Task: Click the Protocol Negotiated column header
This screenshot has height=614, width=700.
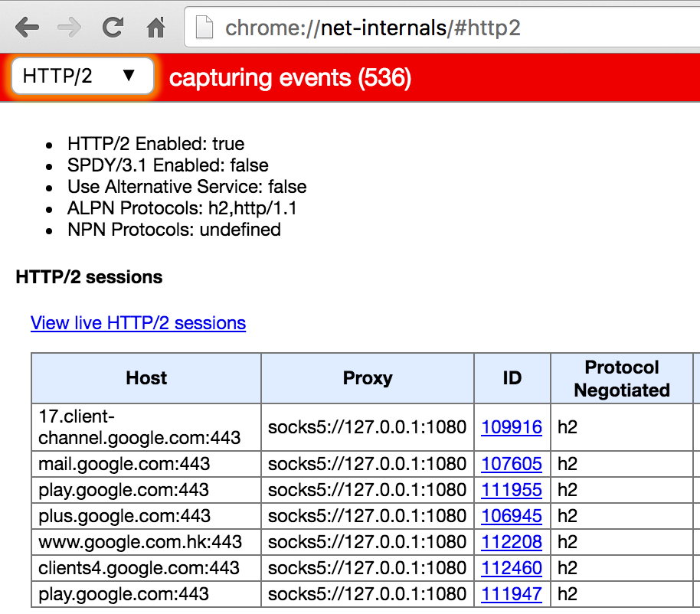Action: [x=621, y=378]
